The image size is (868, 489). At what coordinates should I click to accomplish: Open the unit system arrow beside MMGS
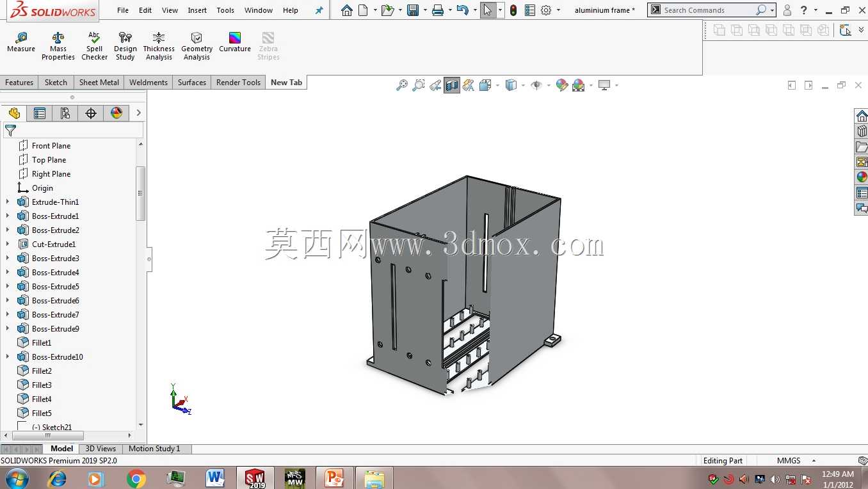click(814, 461)
